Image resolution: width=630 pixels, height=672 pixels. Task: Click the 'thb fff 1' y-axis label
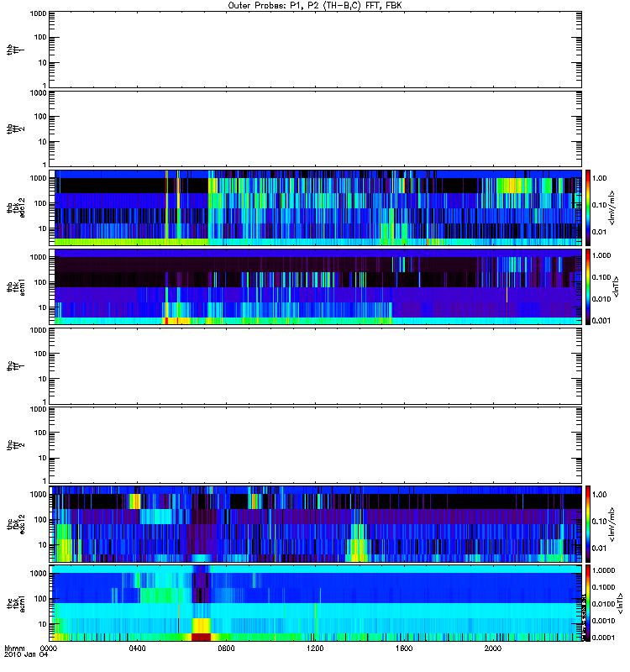point(16,50)
